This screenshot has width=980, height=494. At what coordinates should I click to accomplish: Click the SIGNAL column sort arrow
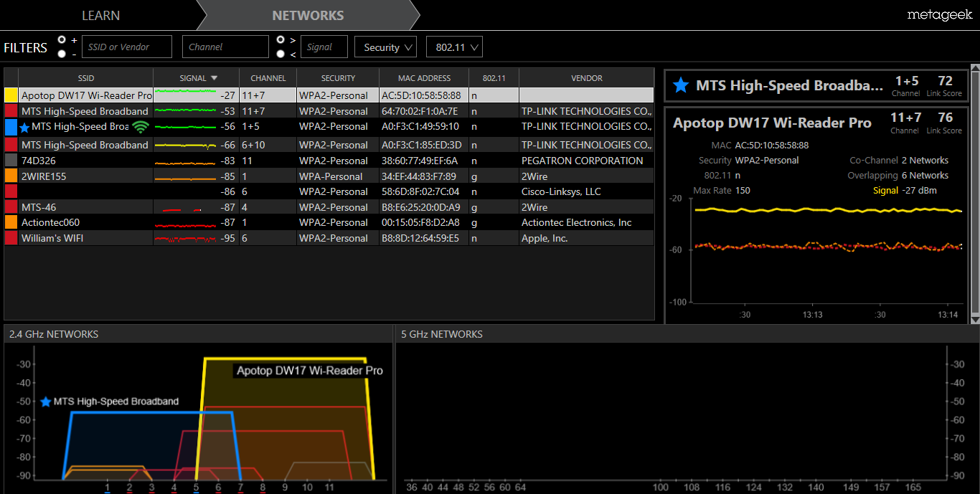214,78
